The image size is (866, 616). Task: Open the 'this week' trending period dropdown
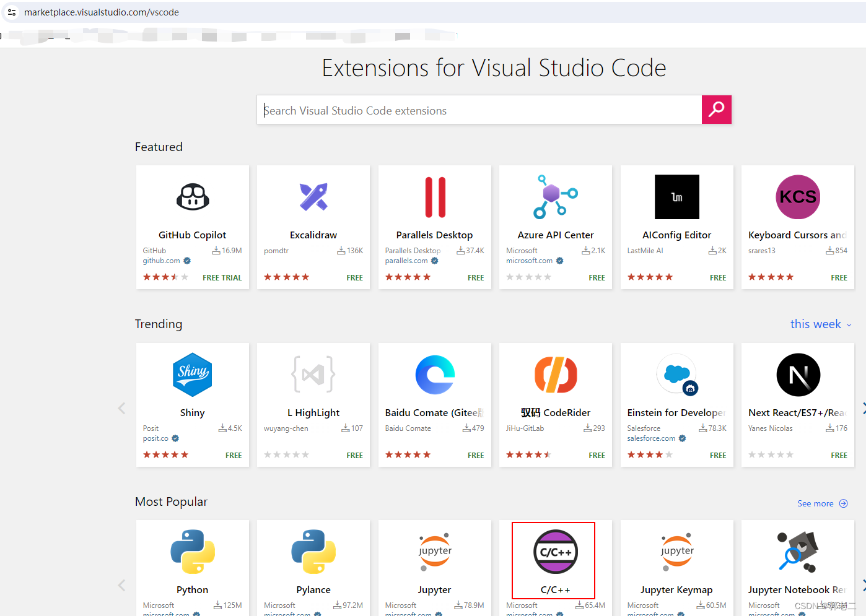tap(821, 324)
